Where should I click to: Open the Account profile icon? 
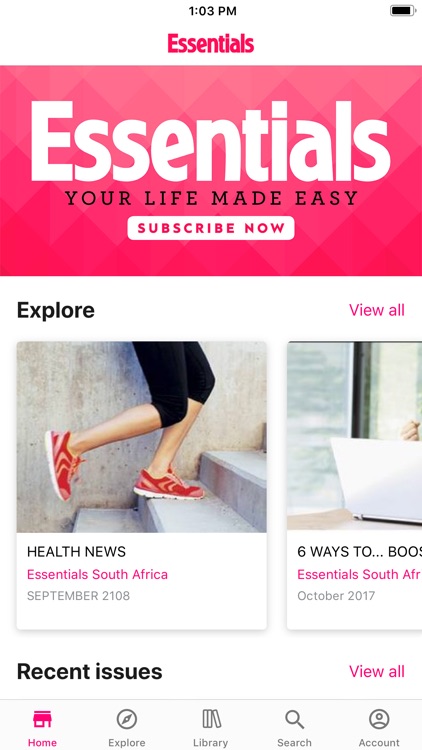(379, 719)
